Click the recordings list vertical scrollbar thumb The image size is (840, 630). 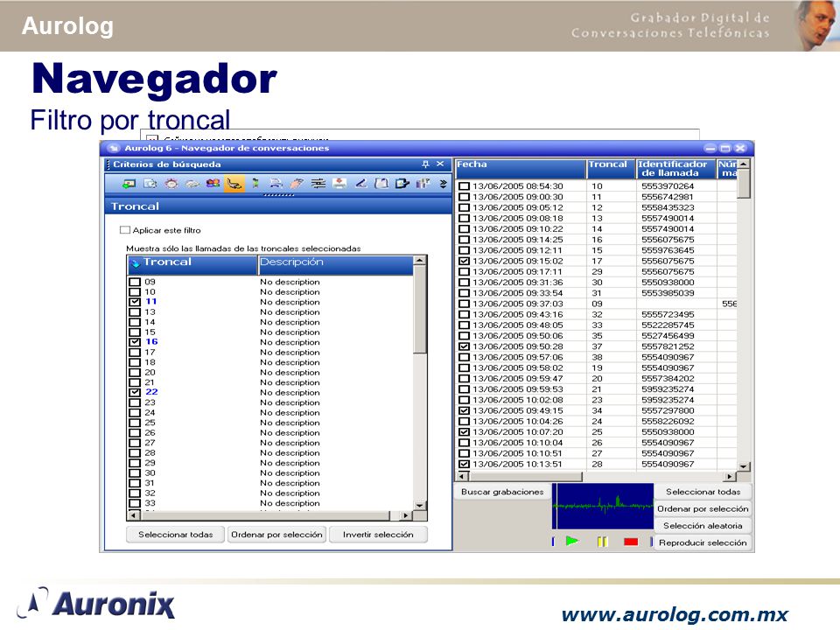[x=743, y=183]
